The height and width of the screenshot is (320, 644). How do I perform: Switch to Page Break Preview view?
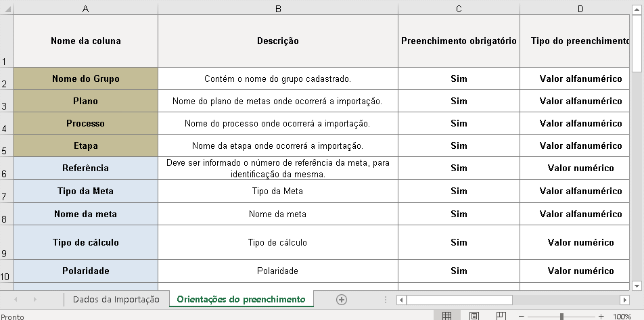tap(501, 316)
